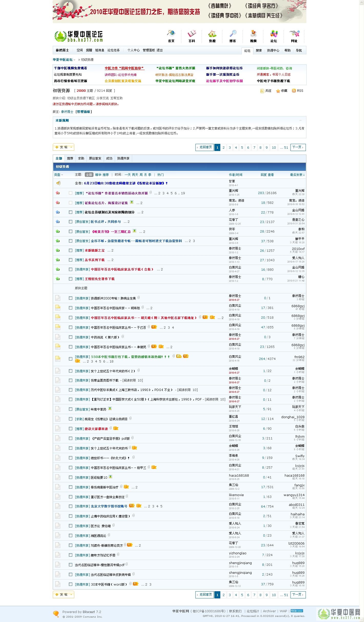Check the box for 本版镇版之宝 thread

point(70,250)
